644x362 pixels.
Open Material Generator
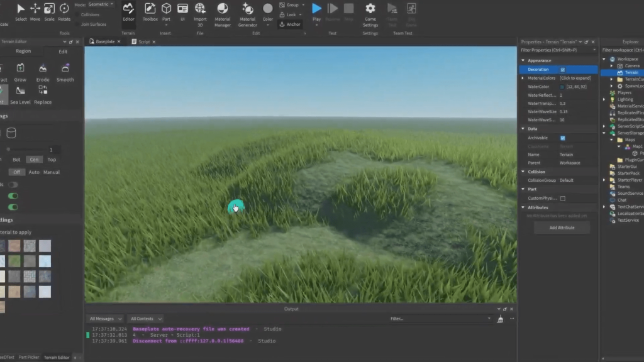[248, 15]
